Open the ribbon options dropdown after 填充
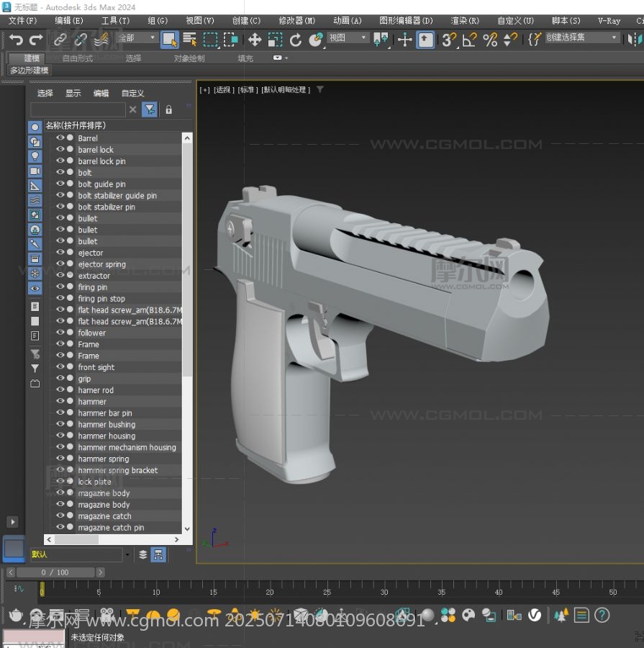This screenshot has width=644, height=648. (x=280, y=58)
